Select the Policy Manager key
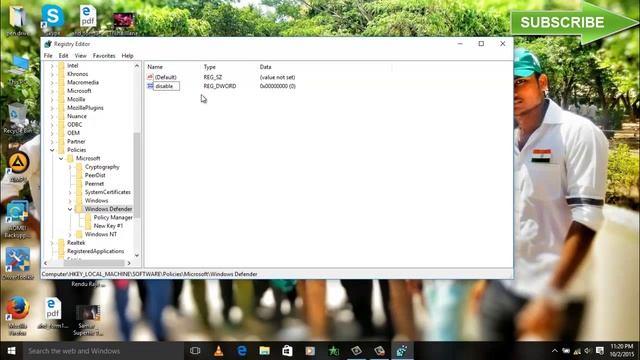The height and width of the screenshot is (360, 640). (x=113, y=218)
